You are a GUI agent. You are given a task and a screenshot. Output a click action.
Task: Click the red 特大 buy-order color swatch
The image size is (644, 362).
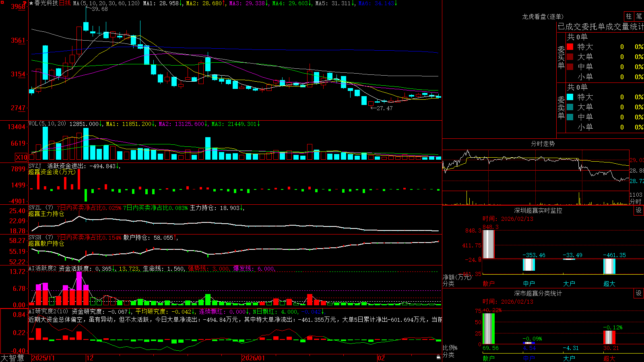(570, 47)
